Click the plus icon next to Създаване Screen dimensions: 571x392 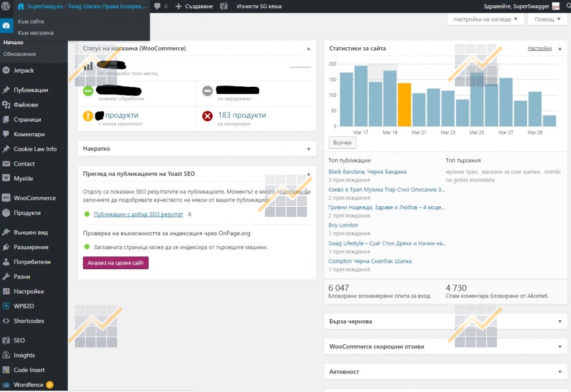pyautogui.click(x=178, y=6)
